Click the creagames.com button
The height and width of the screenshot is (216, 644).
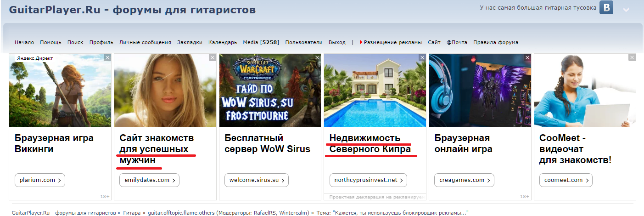[464, 180]
